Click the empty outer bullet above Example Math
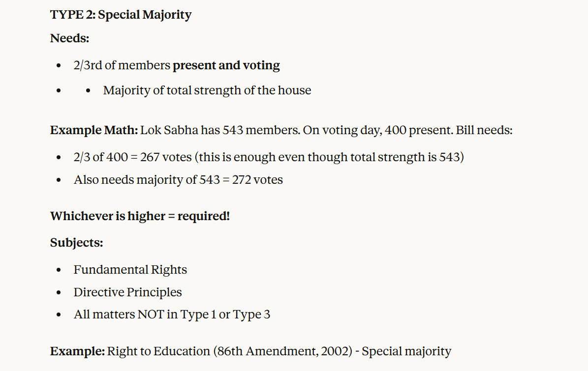 click(59, 90)
